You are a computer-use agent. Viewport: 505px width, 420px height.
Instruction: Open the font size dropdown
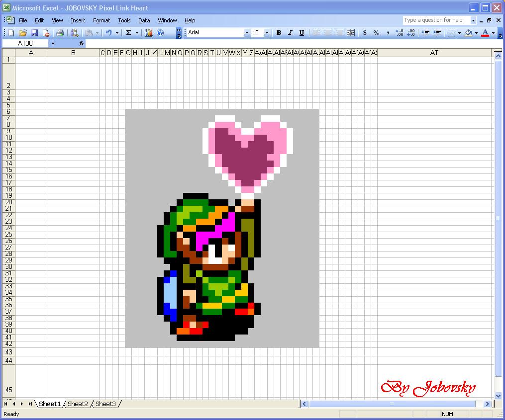267,33
